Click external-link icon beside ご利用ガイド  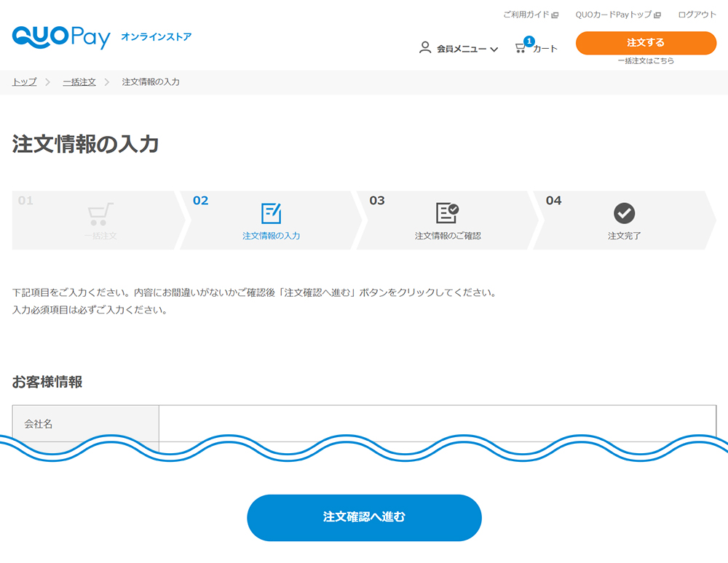point(555,15)
